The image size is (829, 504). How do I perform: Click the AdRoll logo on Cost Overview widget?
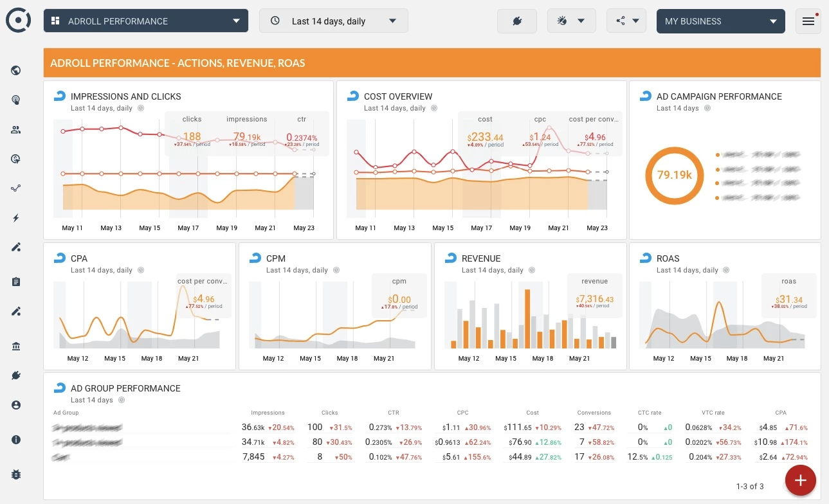pyautogui.click(x=352, y=96)
